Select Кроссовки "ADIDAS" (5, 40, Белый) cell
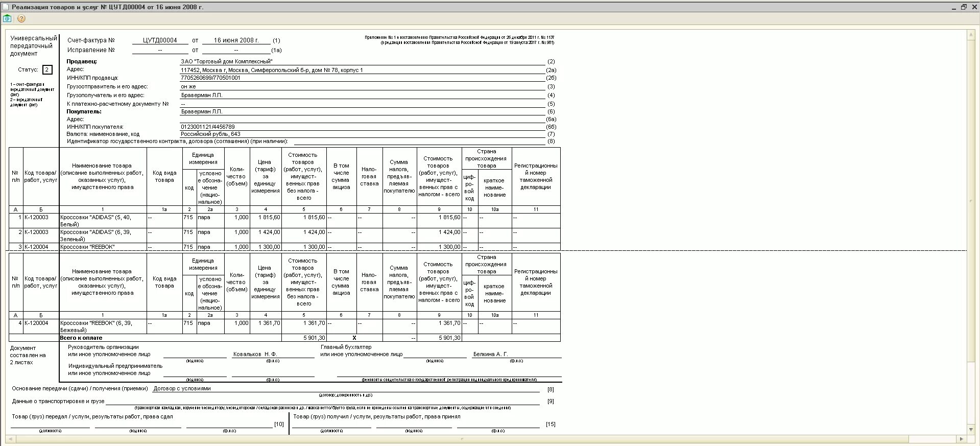The height and width of the screenshot is (446, 980). (x=103, y=221)
